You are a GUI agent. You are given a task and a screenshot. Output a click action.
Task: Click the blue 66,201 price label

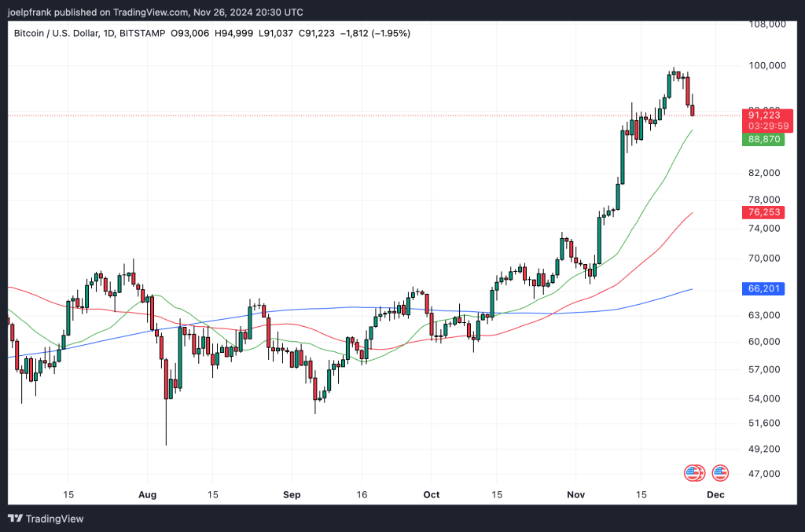click(x=763, y=288)
